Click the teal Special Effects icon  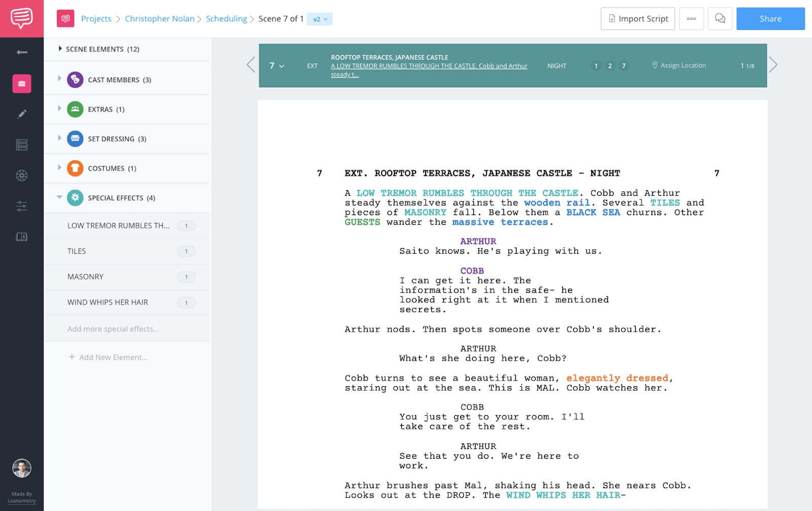click(x=75, y=198)
